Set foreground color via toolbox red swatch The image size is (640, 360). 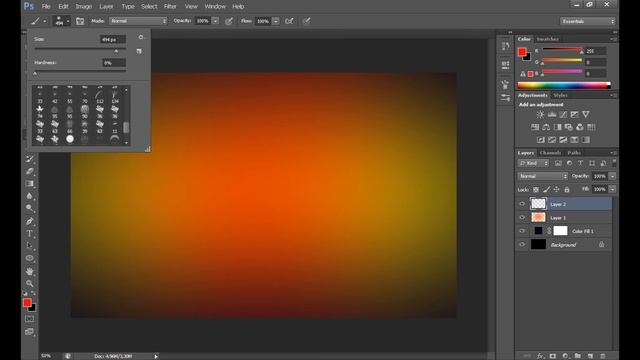[27, 303]
